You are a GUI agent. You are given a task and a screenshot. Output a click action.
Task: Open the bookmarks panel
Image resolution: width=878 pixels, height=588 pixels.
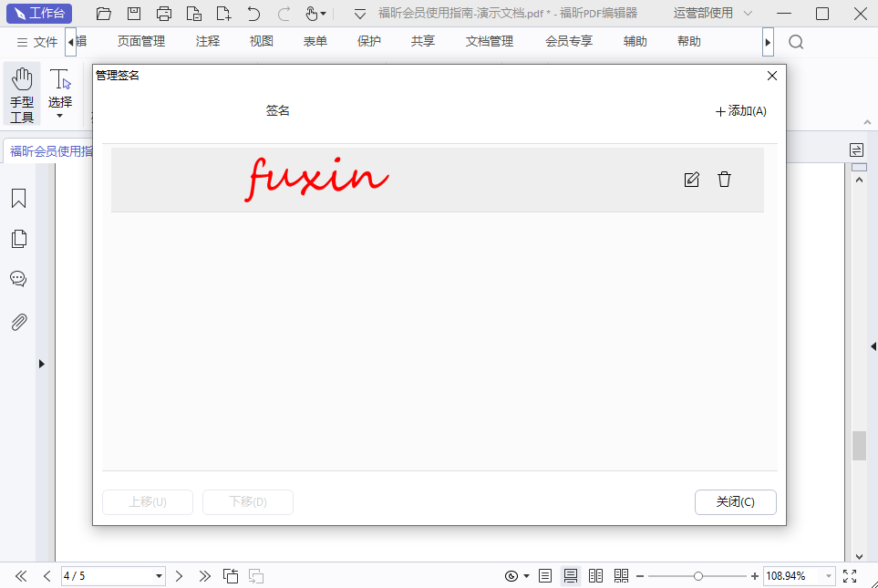(x=18, y=198)
